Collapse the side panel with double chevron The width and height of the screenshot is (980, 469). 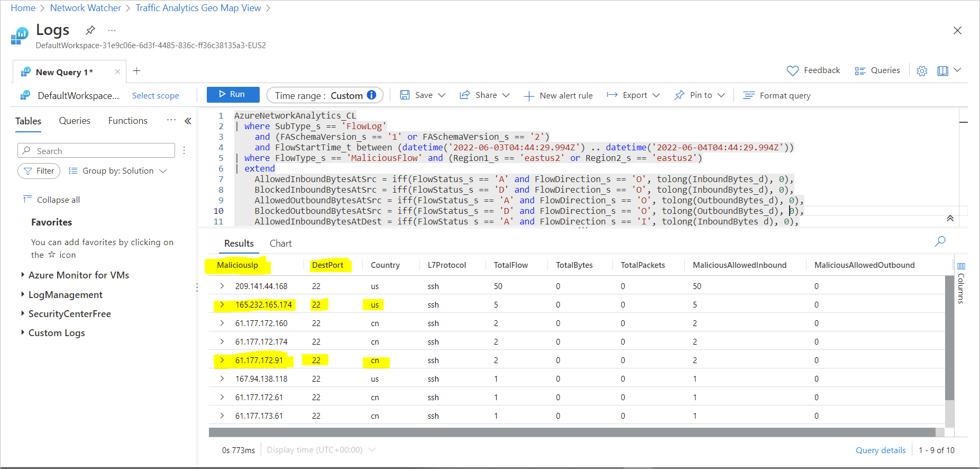point(188,121)
